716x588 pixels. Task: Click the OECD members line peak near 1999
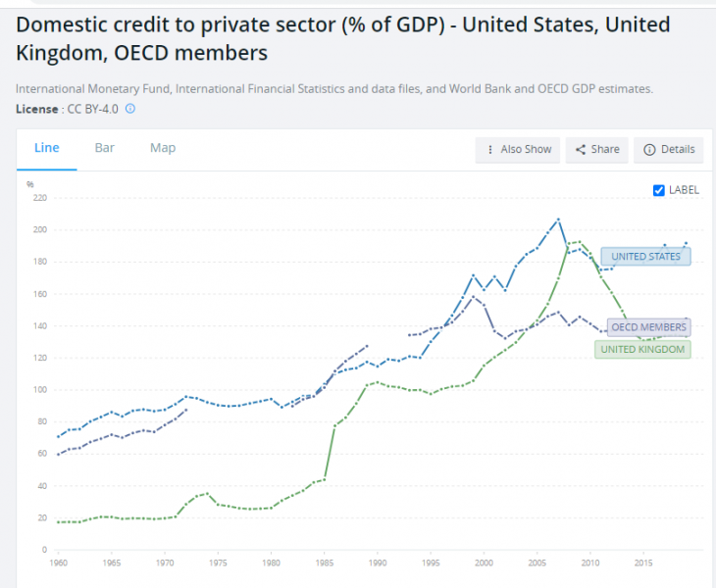pos(473,296)
